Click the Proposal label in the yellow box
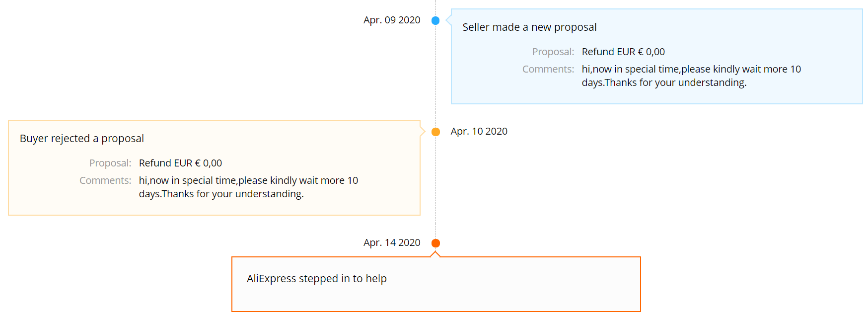The width and height of the screenshot is (868, 319). [110, 163]
